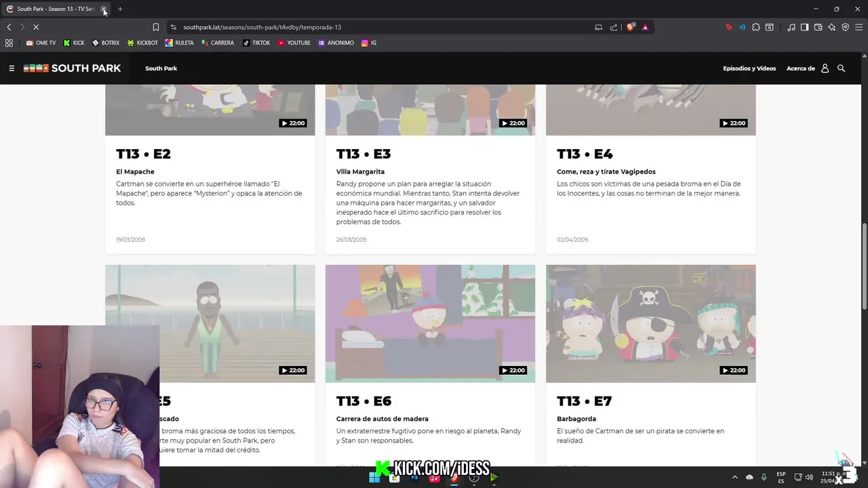Click the 02/04/2009 air date

[572, 239]
